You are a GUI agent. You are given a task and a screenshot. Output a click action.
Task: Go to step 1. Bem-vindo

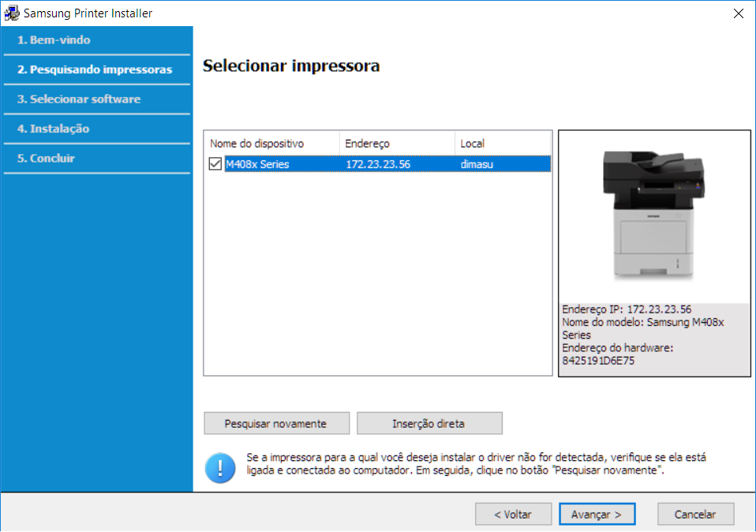(54, 39)
